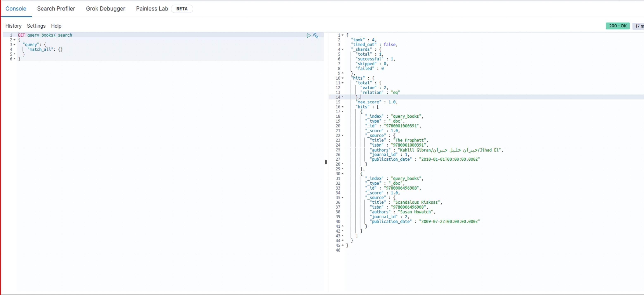Image resolution: width=644 pixels, height=295 pixels.
Task: Click the "took" : 4 response line
Action: [363, 40]
